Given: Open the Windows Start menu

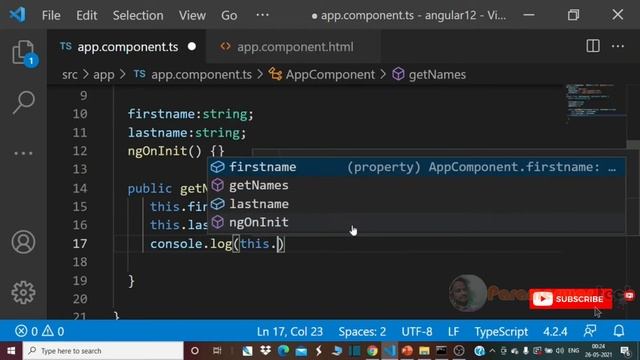Looking at the screenshot, I should [x=11, y=351].
